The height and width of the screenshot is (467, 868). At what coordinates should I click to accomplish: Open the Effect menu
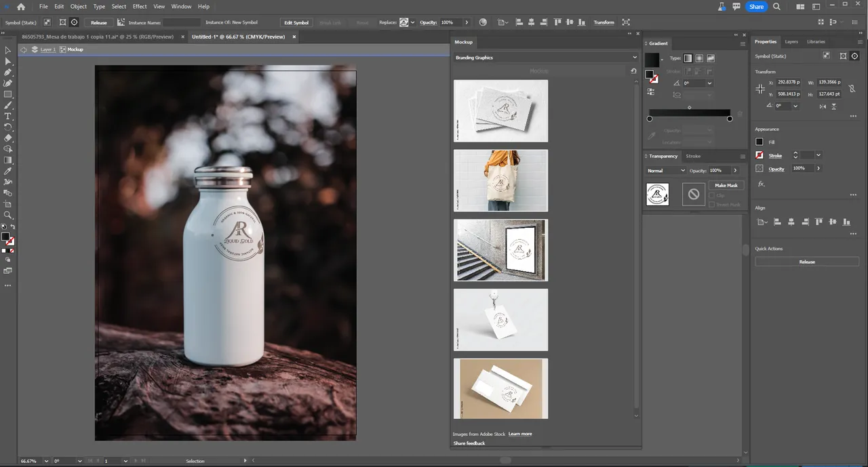140,6
